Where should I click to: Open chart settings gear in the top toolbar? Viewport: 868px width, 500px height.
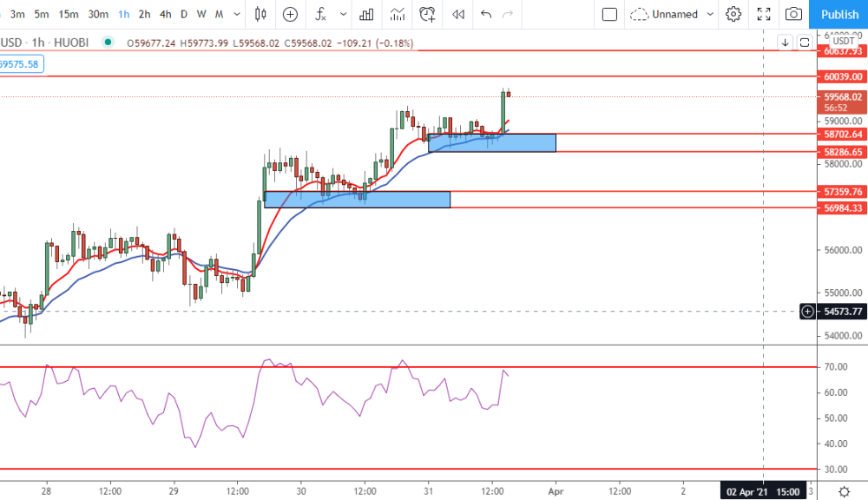point(733,15)
